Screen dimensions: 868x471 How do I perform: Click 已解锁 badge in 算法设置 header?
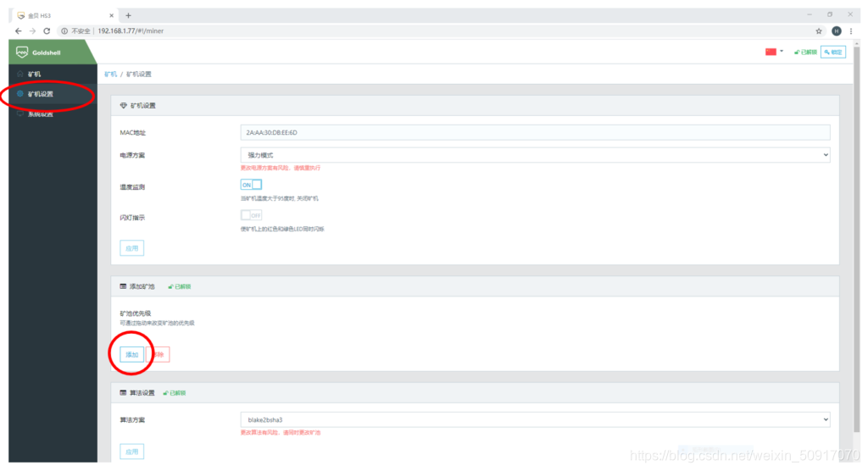coord(175,393)
